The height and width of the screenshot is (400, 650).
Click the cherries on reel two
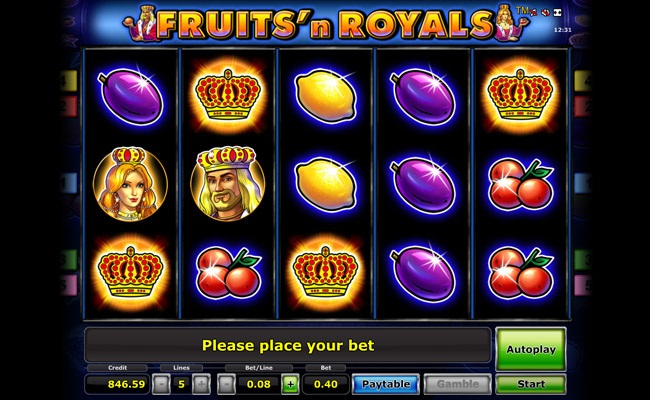[x=228, y=273]
